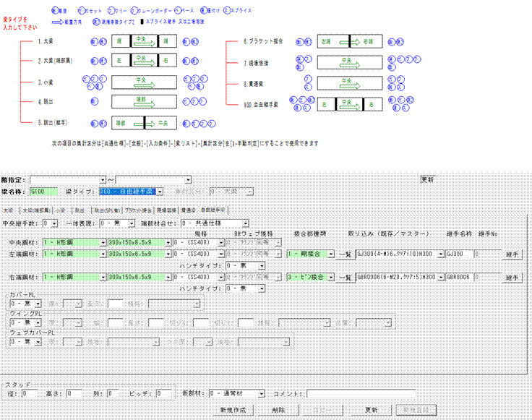Screen dimensions: 532x420
Task: Click the 新規作成 button
Action: (237, 409)
